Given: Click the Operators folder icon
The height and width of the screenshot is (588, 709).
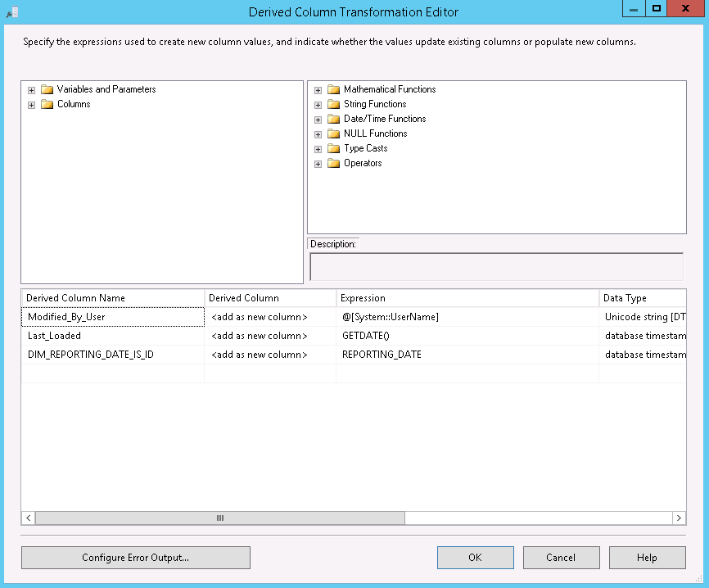Looking at the screenshot, I should pos(333,163).
